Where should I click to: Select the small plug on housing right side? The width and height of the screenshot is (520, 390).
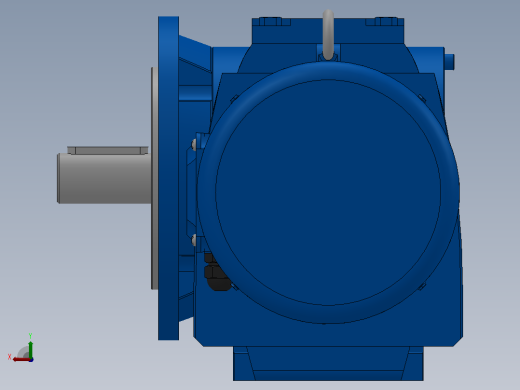point(449,62)
